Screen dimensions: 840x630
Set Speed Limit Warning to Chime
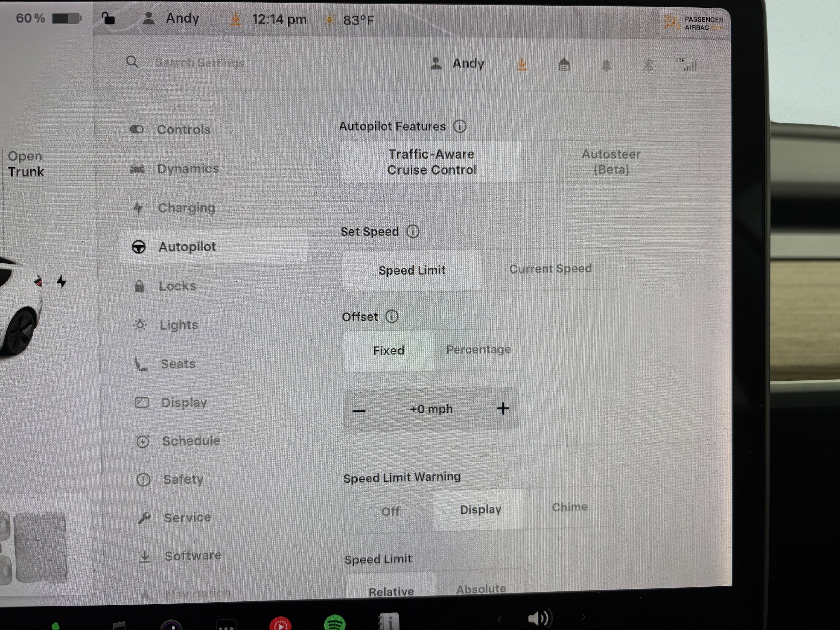click(569, 507)
